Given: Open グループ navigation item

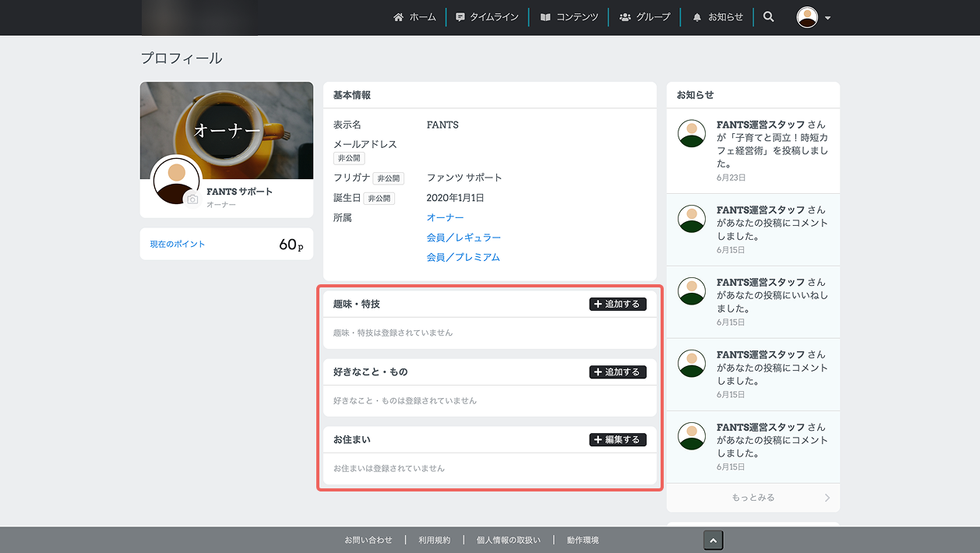Looking at the screenshot, I should point(645,17).
